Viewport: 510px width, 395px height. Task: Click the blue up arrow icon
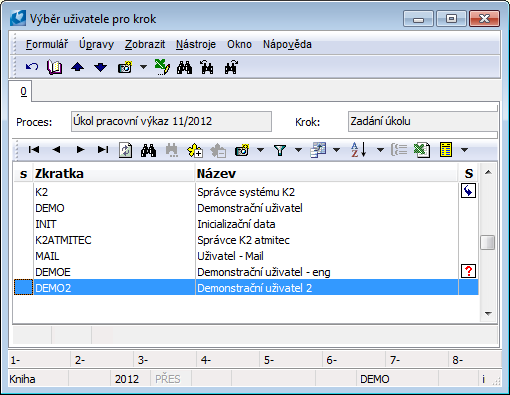pos(77,67)
